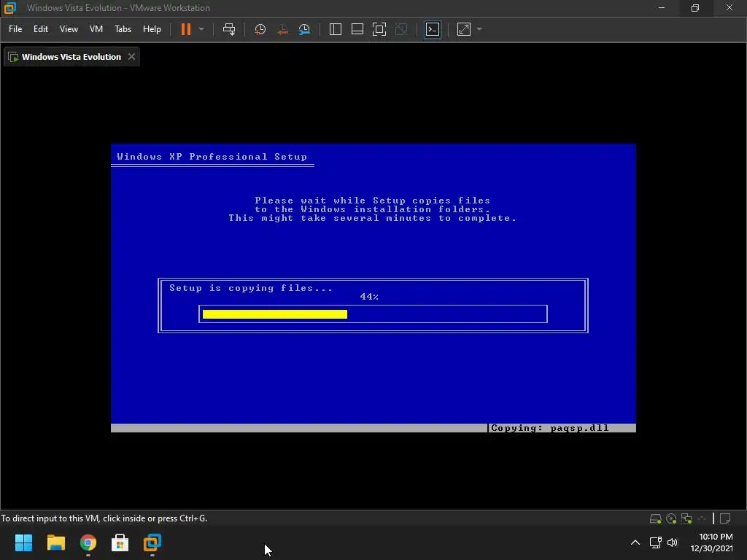Minimize the VMware Workstation window
This screenshot has width=747, height=560.
pos(661,7)
